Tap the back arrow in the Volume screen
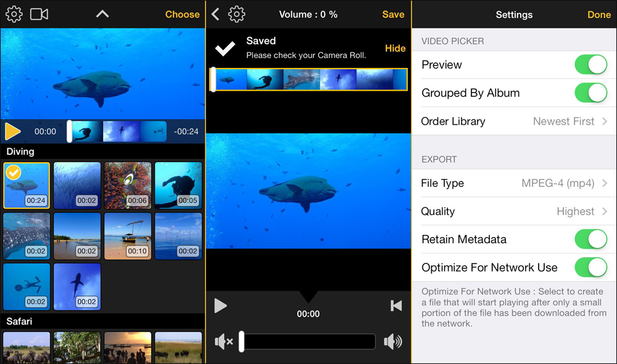The image size is (617, 364). pos(215,14)
